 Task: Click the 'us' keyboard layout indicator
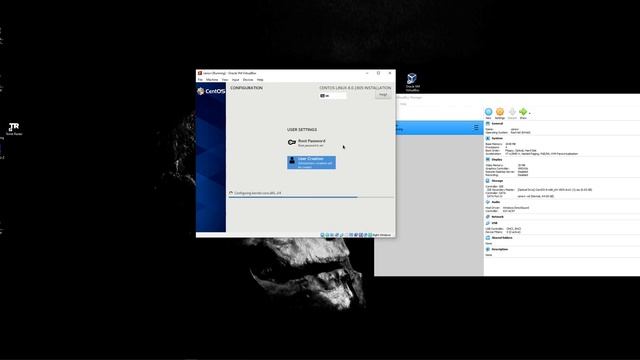click(x=333, y=96)
